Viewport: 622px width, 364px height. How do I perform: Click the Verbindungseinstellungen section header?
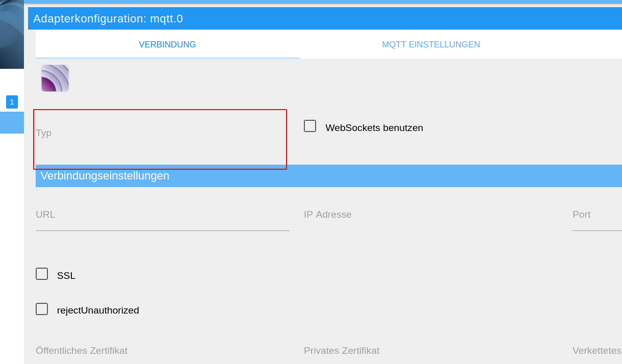pyautogui.click(x=329, y=176)
